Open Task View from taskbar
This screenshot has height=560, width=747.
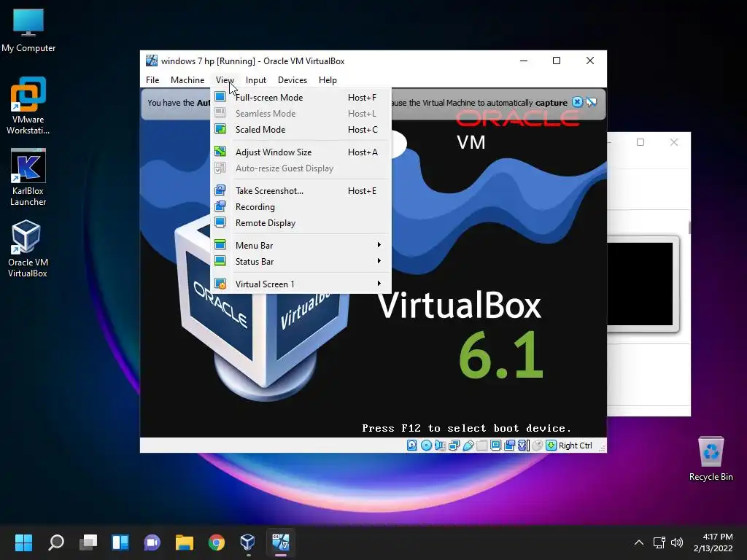tap(88, 542)
